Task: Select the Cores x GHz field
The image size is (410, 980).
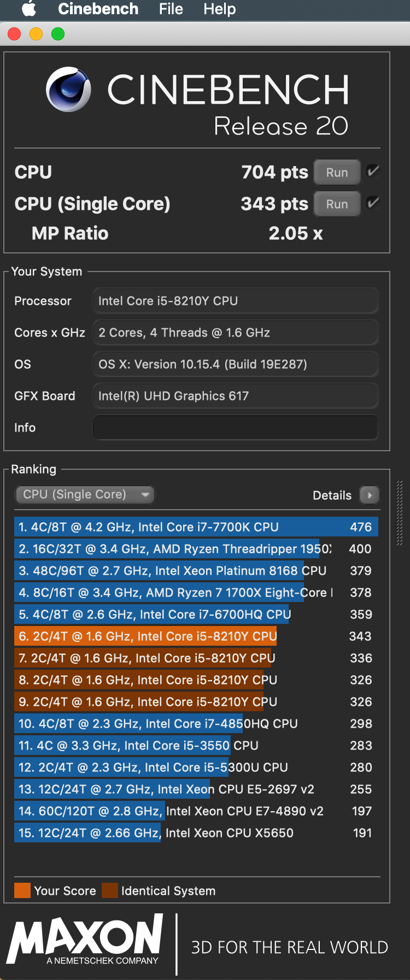Action: coord(235,332)
